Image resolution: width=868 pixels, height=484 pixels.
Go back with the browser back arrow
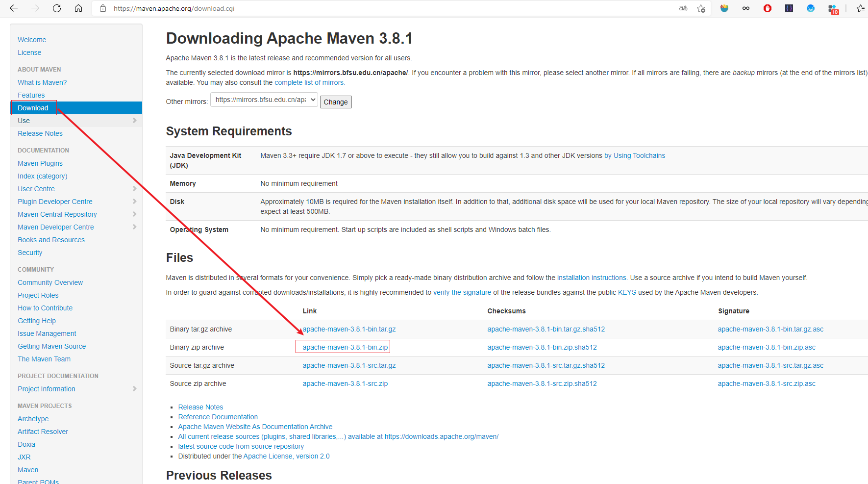point(14,8)
